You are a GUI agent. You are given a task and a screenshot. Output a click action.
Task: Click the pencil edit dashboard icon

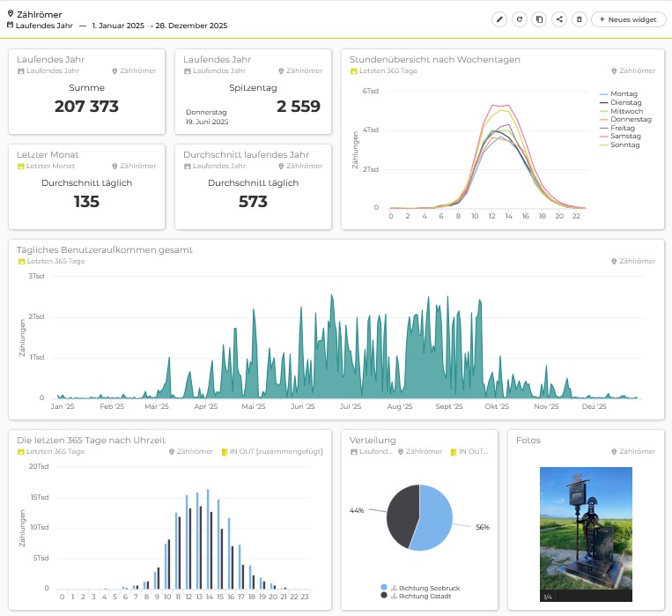point(499,19)
